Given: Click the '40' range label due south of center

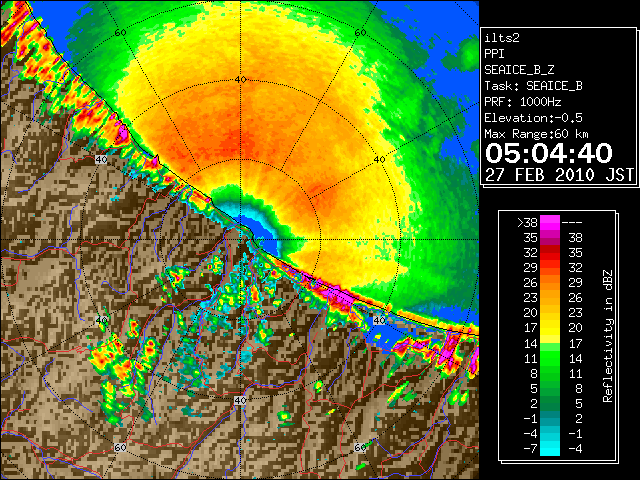Looking at the screenshot, I should [240, 400].
